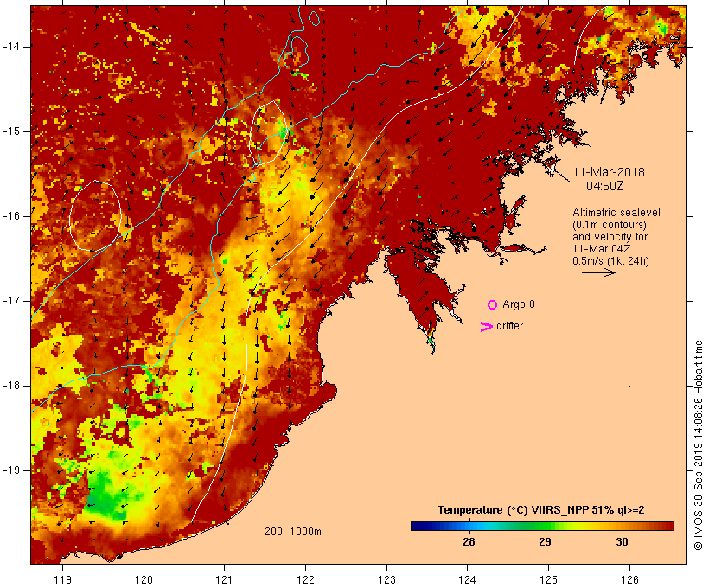
Task: Click latitude axis label -18
Action: [x=11, y=386]
